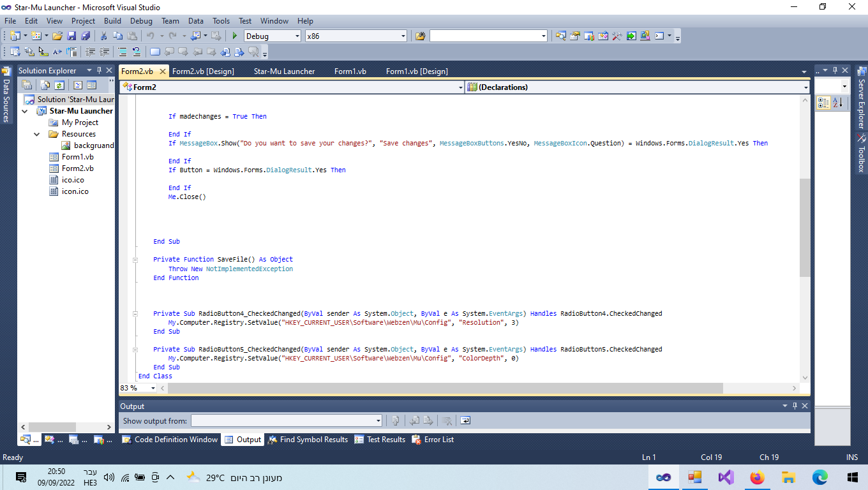Click the hammer and wrench tools icon
Image resolution: width=868 pixels, height=490 pixels.
point(617,36)
